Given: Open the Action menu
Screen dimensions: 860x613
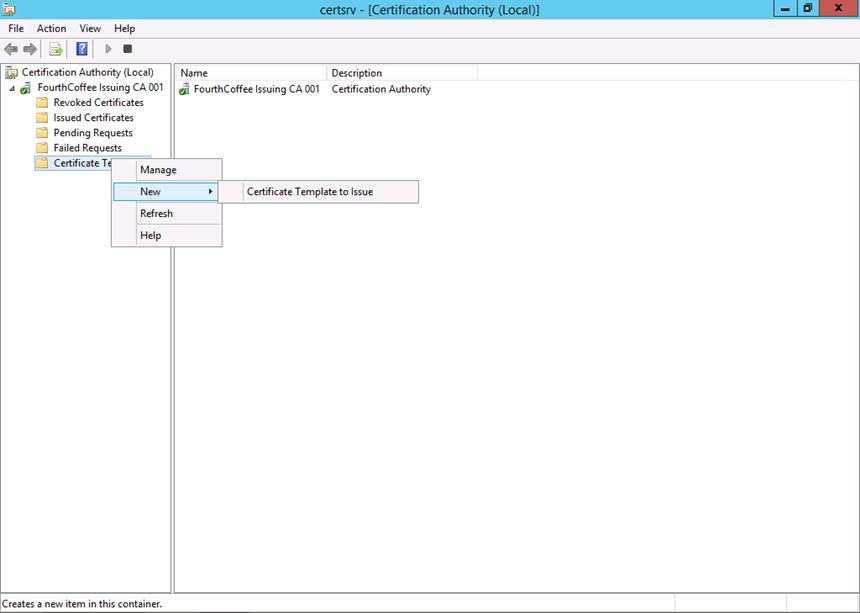Looking at the screenshot, I should 51,29.
